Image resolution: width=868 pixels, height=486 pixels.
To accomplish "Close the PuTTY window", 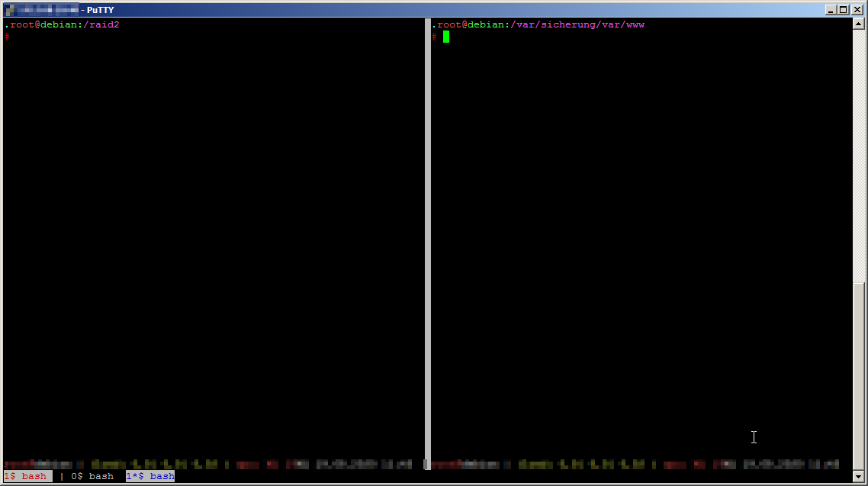I will 857,10.
